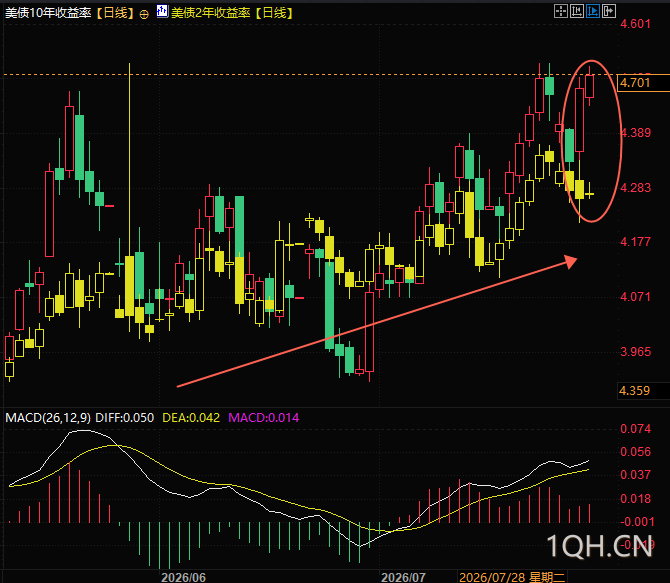Click the MACD:0.014 value
The image size is (670, 583).
264,418
